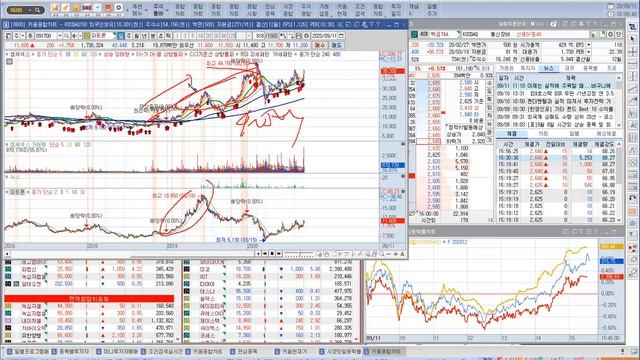
Task: Click the 매수 buy button
Action: (x=320, y=45)
